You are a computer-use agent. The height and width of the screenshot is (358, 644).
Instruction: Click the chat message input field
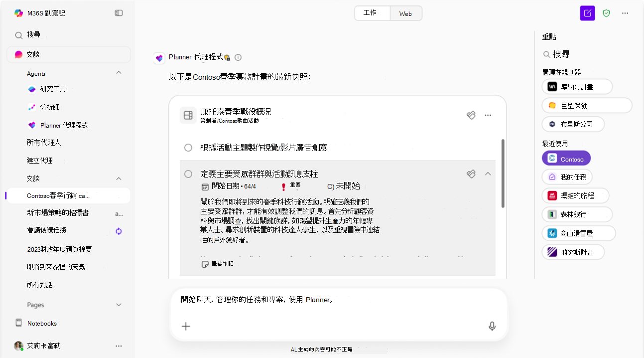[x=338, y=314]
